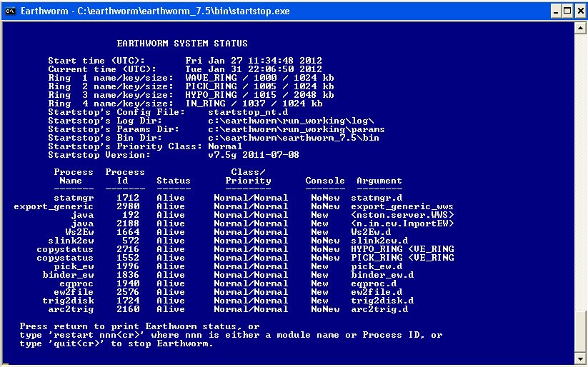
Task: Click process id '1552' of copystatus
Action: tap(128, 258)
